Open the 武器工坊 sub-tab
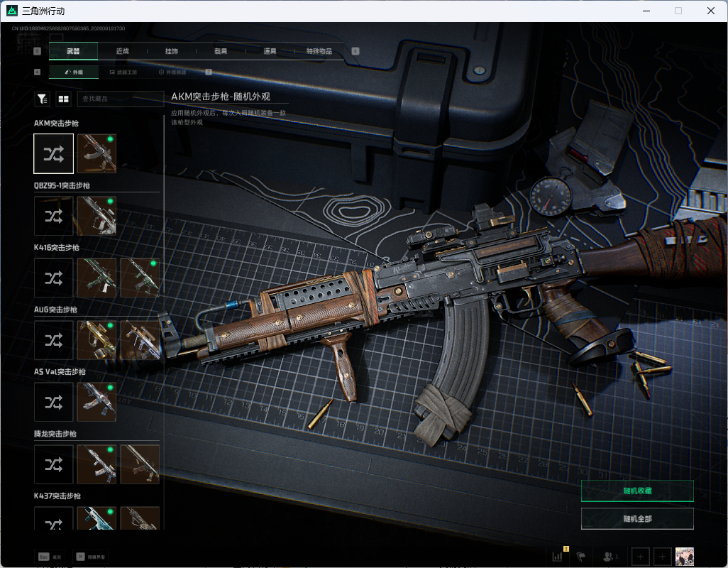Viewport: 728px width, 568px height. tap(123, 72)
